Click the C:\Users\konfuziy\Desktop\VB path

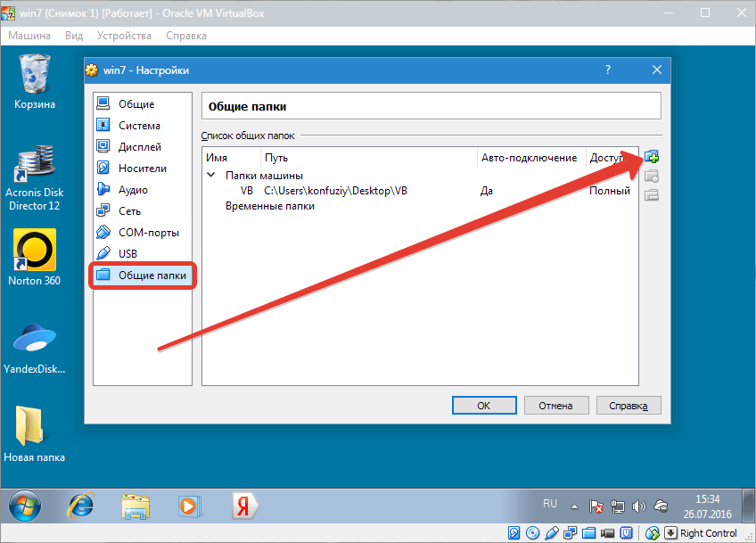(335, 191)
